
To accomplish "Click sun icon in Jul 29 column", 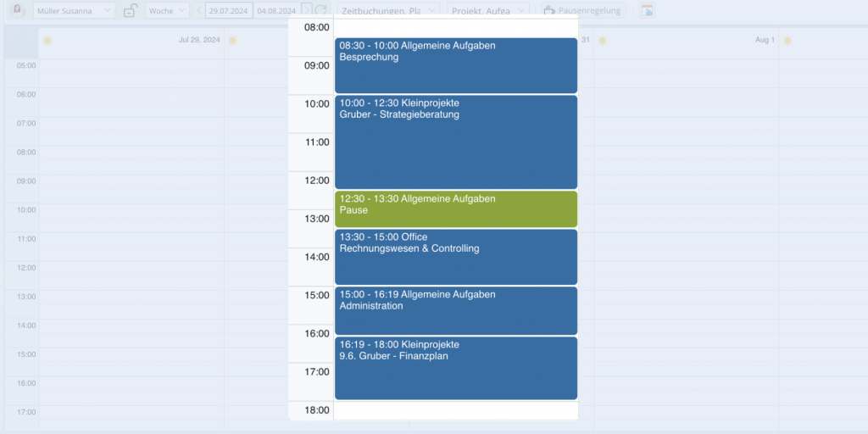I will click(47, 40).
